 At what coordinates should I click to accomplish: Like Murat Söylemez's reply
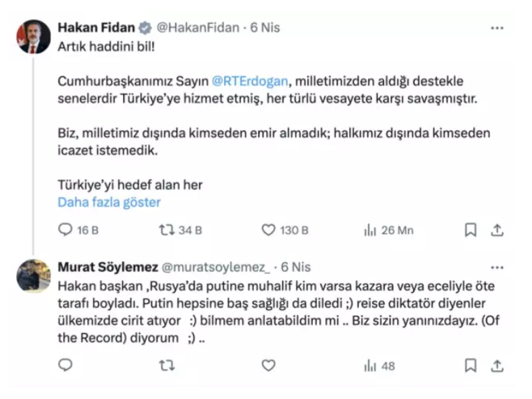[269, 365]
